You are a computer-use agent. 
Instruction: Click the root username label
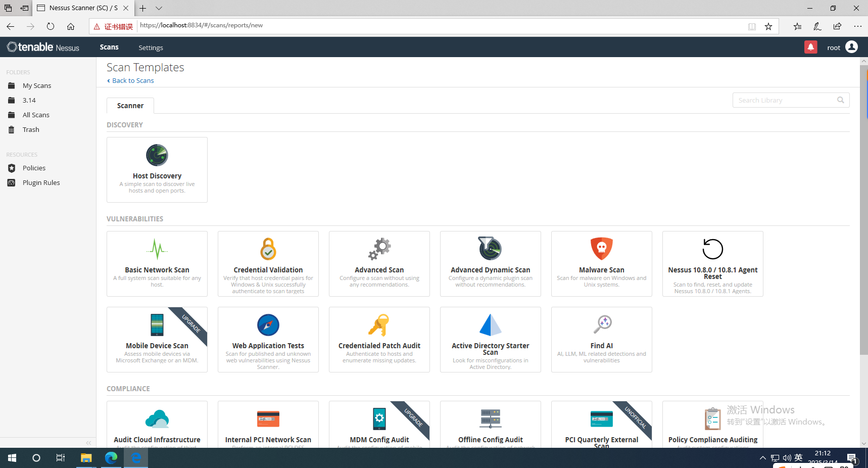[834, 48]
